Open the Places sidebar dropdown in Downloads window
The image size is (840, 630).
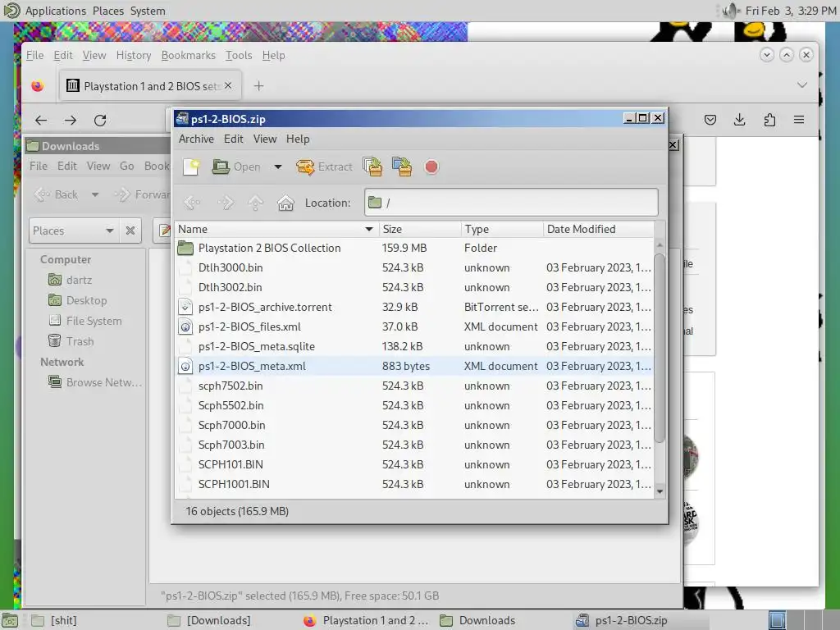point(73,231)
